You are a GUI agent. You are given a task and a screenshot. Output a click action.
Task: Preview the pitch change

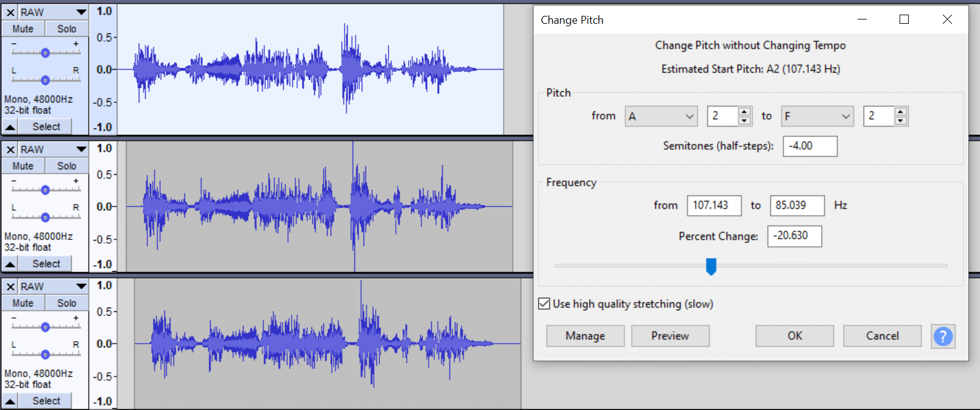click(x=670, y=336)
